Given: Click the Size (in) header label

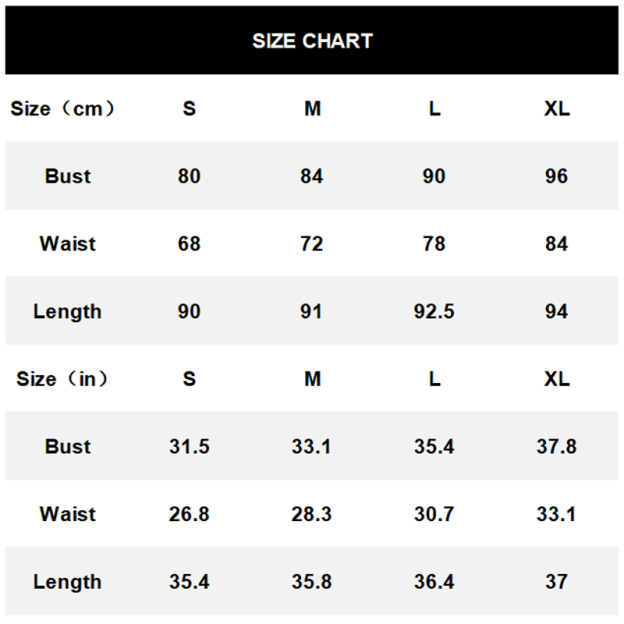Looking at the screenshot, I should (62, 379).
